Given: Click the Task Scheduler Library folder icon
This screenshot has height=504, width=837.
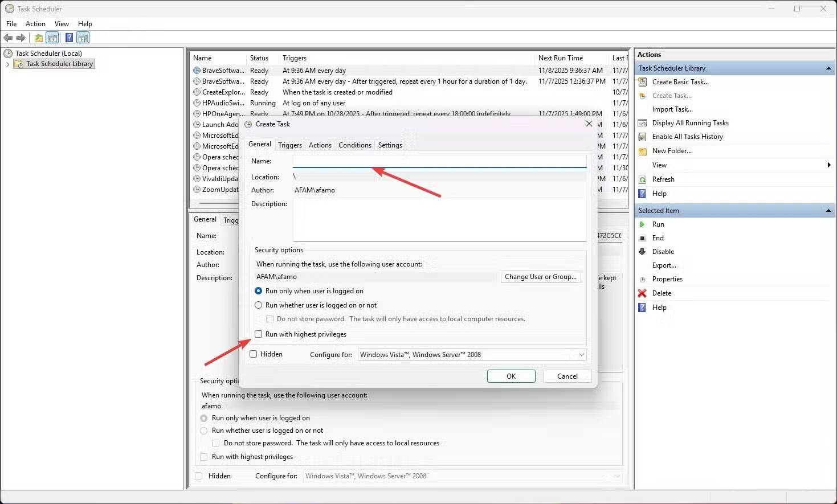Looking at the screenshot, I should [19, 64].
